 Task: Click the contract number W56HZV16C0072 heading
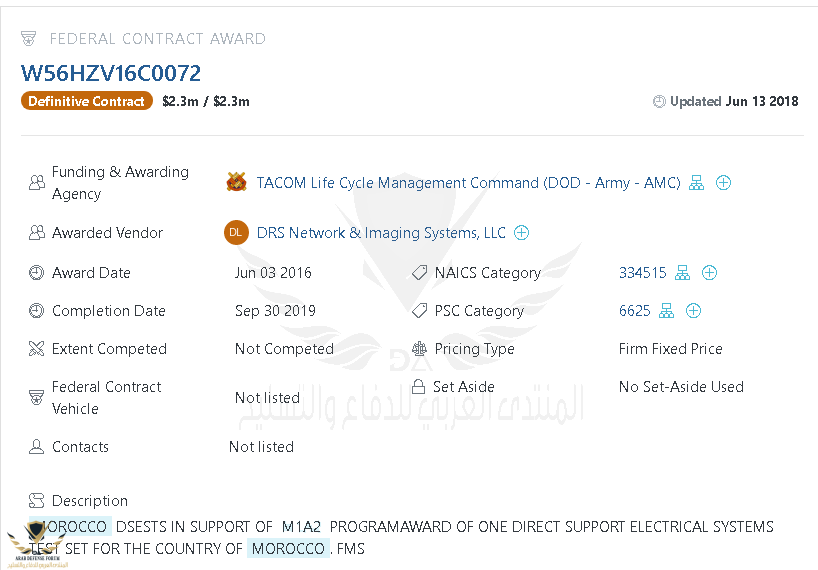[111, 73]
